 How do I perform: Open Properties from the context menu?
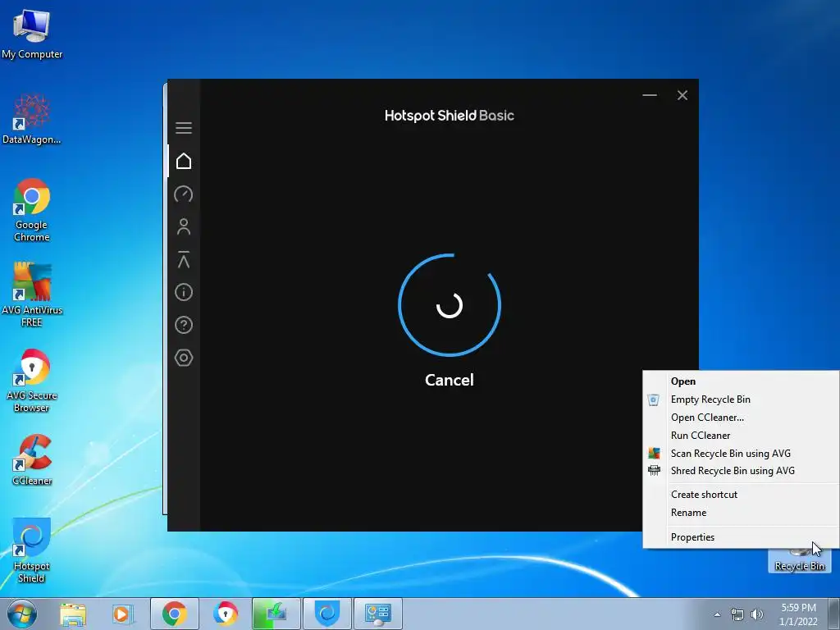[741, 537]
